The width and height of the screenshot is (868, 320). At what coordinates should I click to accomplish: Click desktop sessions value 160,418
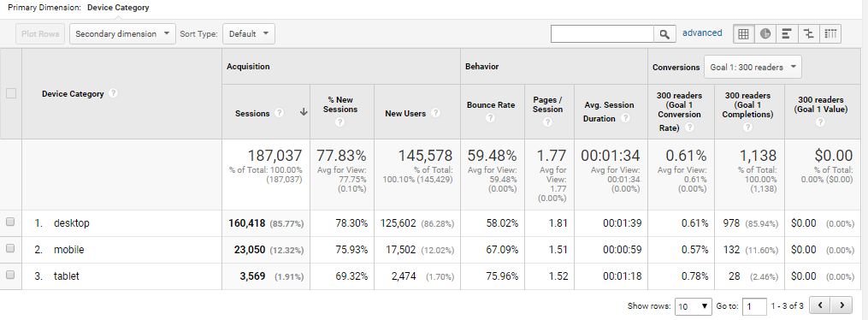tap(247, 223)
